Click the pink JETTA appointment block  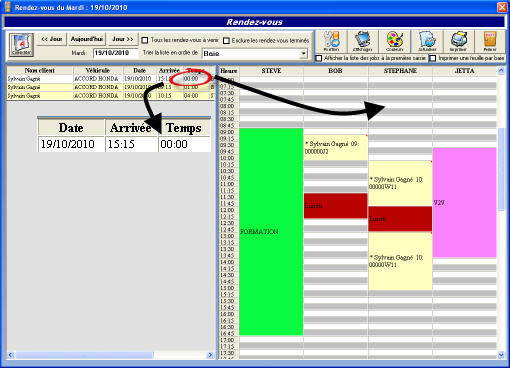464,202
